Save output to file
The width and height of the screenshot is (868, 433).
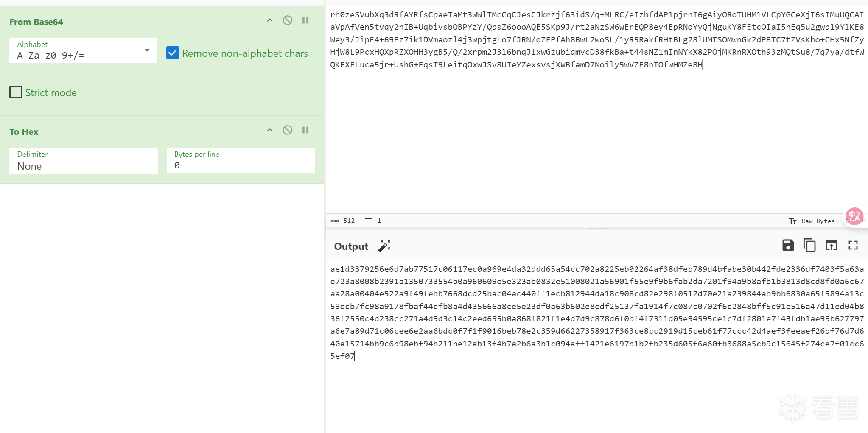[x=788, y=246]
